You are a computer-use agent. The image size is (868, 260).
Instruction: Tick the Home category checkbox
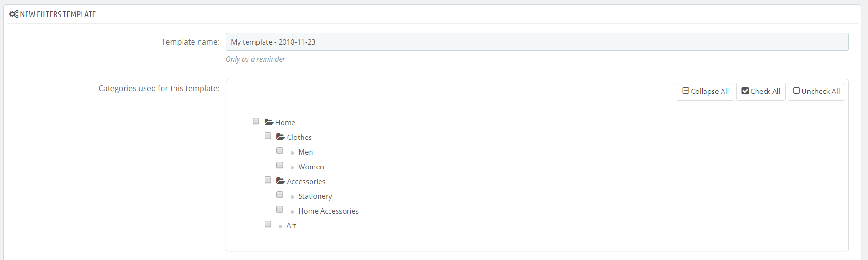click(x=256, y=121)
